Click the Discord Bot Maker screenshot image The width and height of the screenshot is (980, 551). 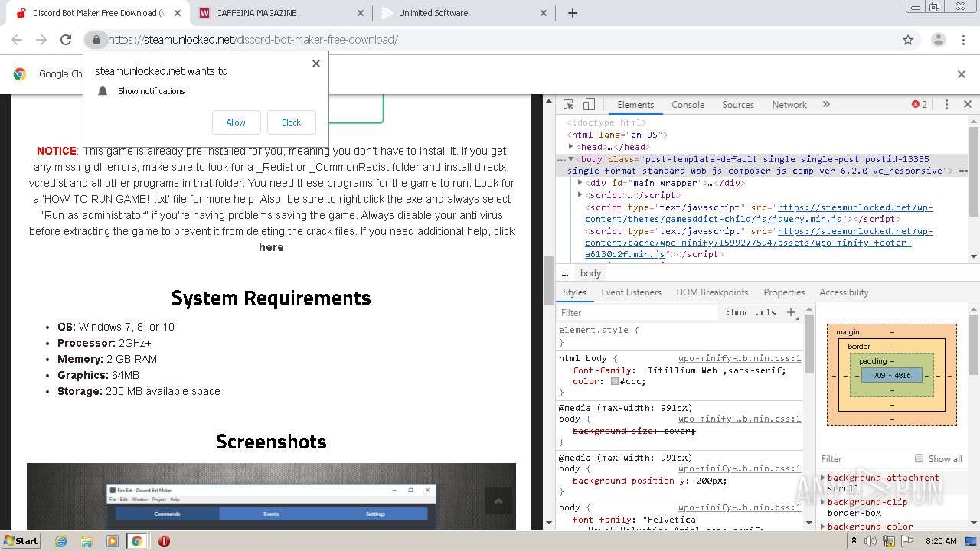[271, 496]
